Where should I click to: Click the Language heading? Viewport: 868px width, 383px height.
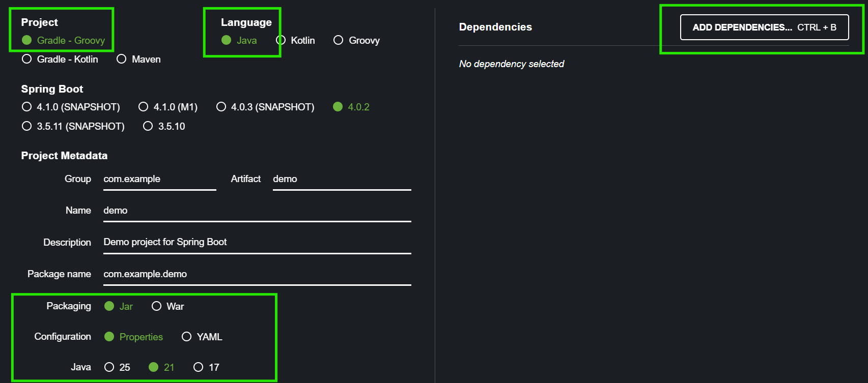pyautogui.click(x=246, y=22)
